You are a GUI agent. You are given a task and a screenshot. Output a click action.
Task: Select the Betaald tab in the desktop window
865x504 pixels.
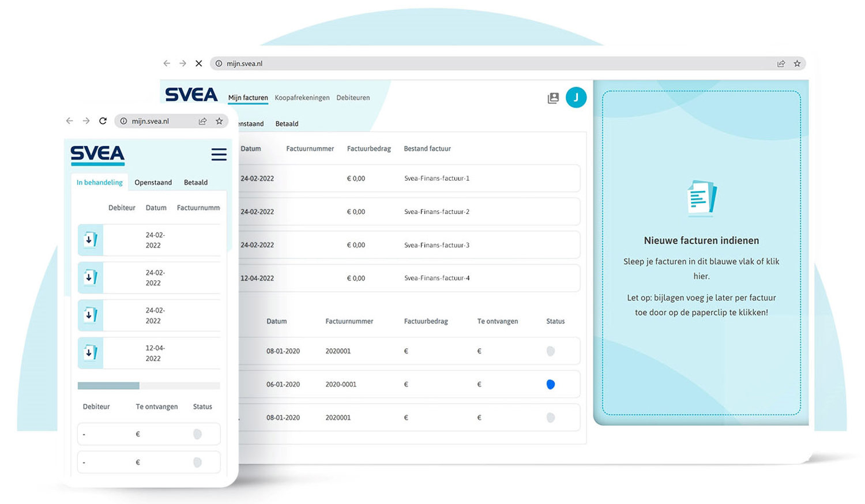287,124
